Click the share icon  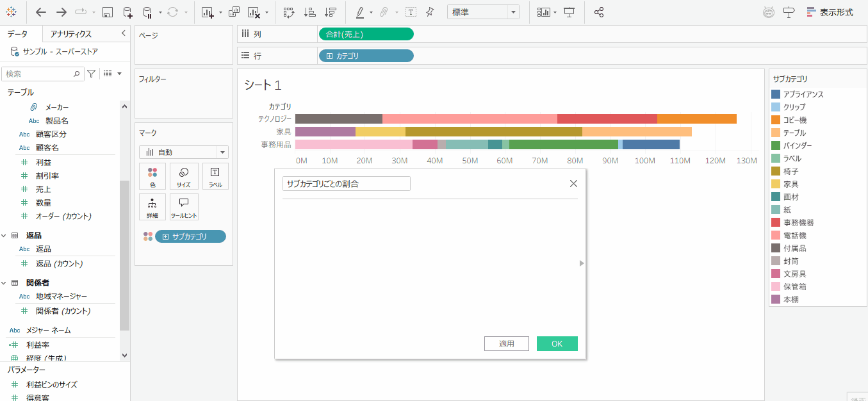pos(599,12)
